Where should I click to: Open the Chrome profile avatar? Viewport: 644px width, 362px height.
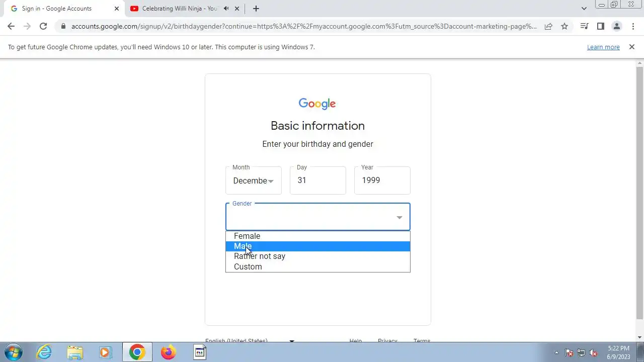[x=616, y=26]
